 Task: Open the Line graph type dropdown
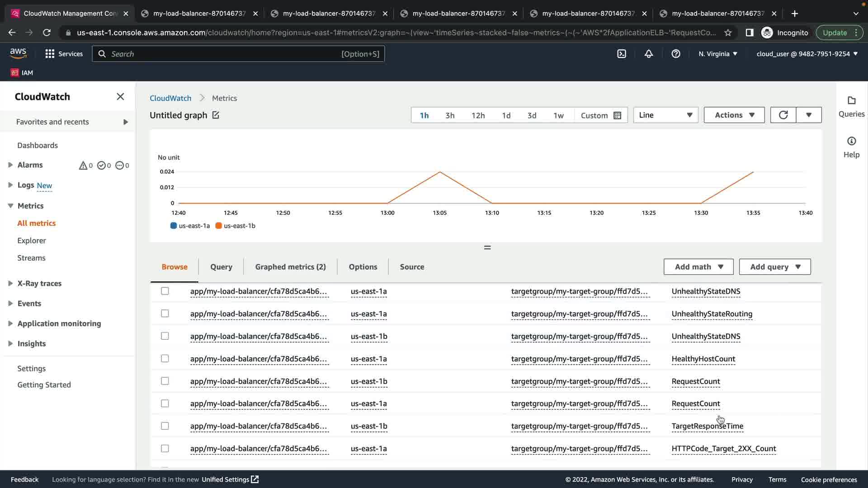coord(665,115)
